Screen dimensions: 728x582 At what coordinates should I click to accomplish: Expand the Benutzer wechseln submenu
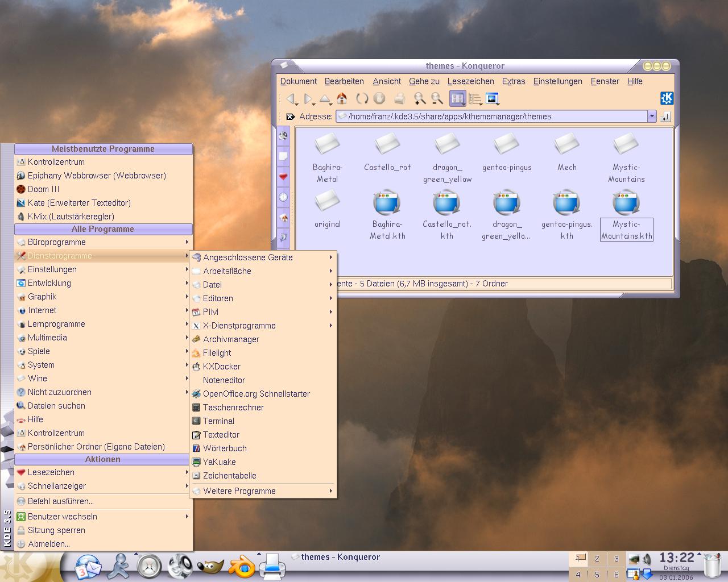[x=103, y=517]
